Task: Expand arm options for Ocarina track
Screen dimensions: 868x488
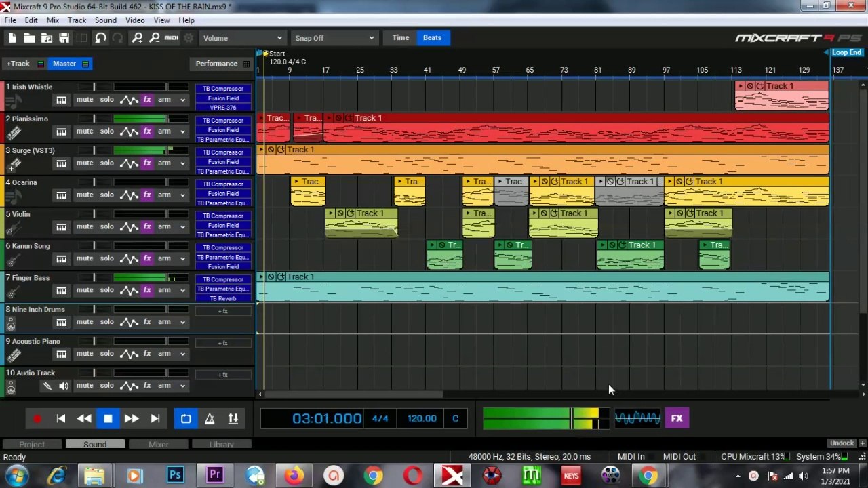Action: [182, 195]
